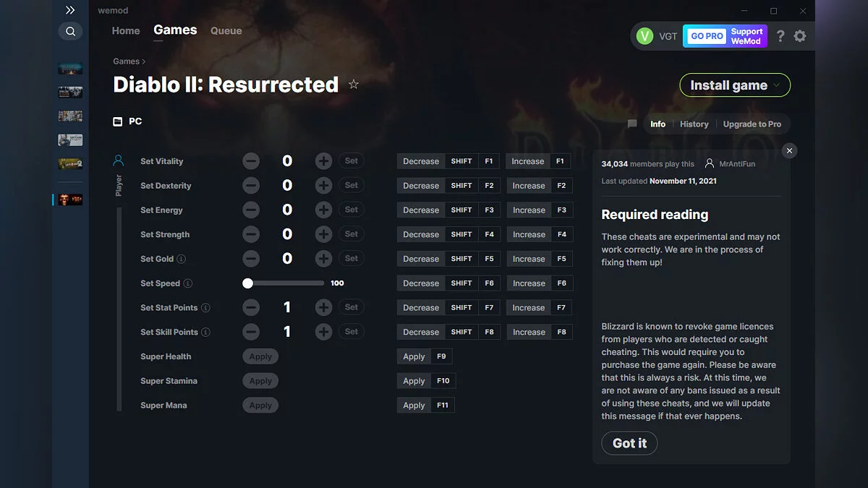
Task: Expand the sidebar with the double-arrow icon
Action: click(70, 10)
